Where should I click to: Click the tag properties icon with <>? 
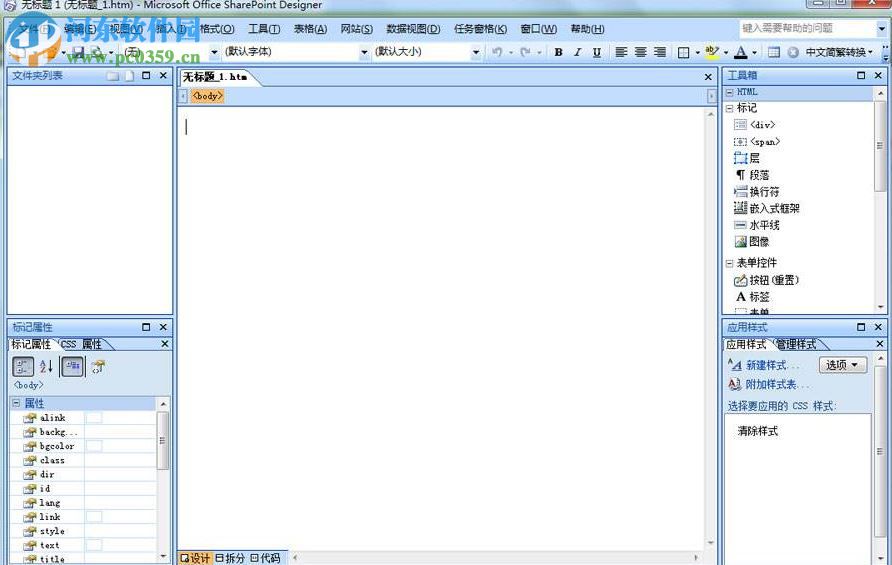pos(98,367)
